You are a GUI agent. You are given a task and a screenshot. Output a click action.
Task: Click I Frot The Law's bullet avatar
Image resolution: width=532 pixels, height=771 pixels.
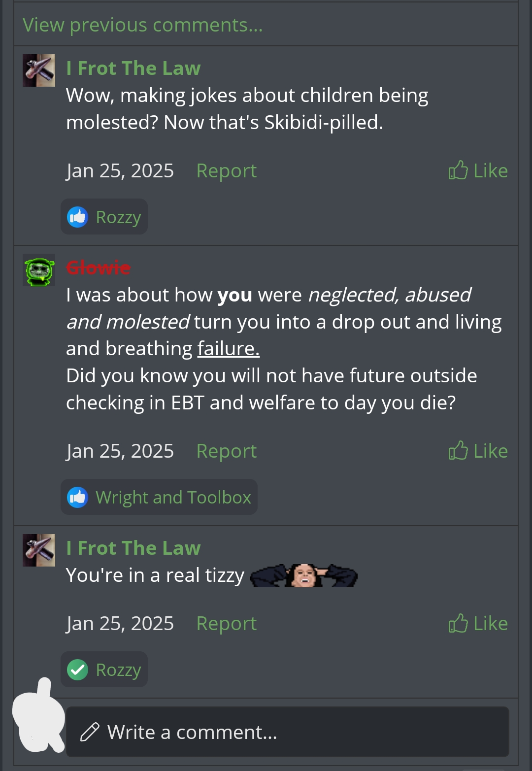click(38, 70)
